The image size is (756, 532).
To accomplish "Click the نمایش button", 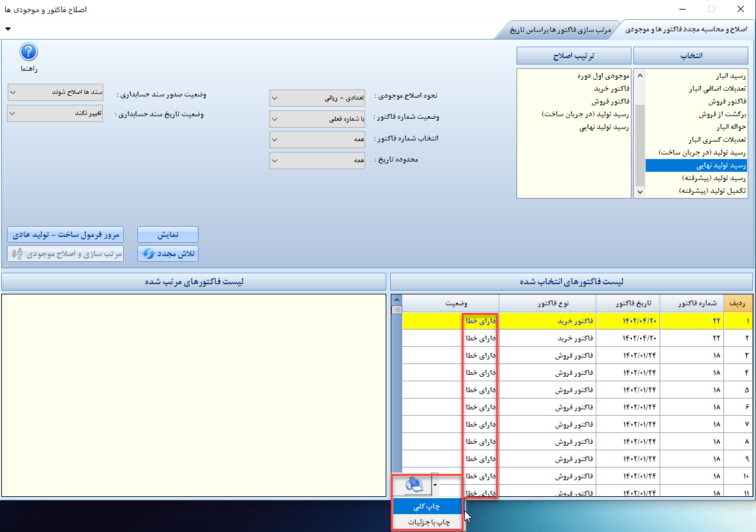I will click(168, 234).
